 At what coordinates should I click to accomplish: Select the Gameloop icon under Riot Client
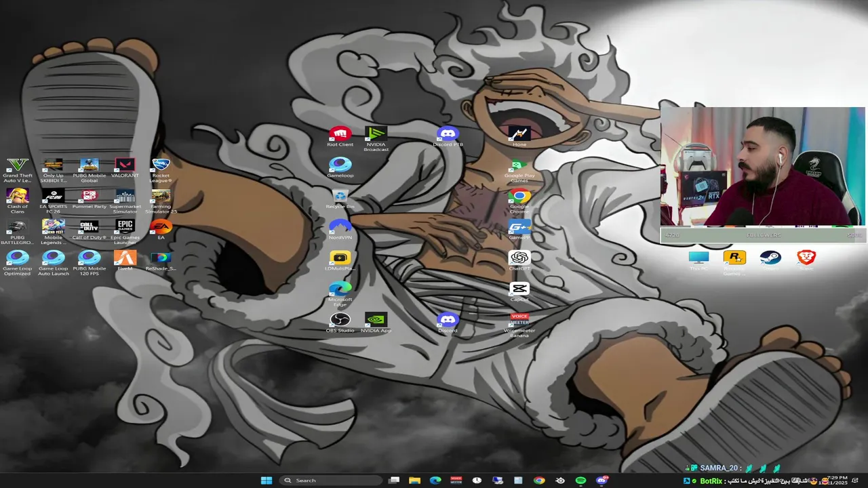pyautogui.click(x=340, y=167)
